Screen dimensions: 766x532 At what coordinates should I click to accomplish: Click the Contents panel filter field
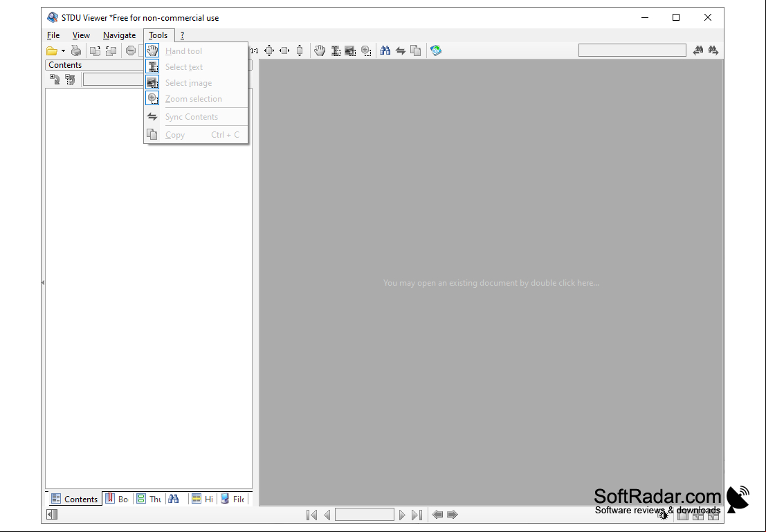pyautogui.click(x=113, y=79)
